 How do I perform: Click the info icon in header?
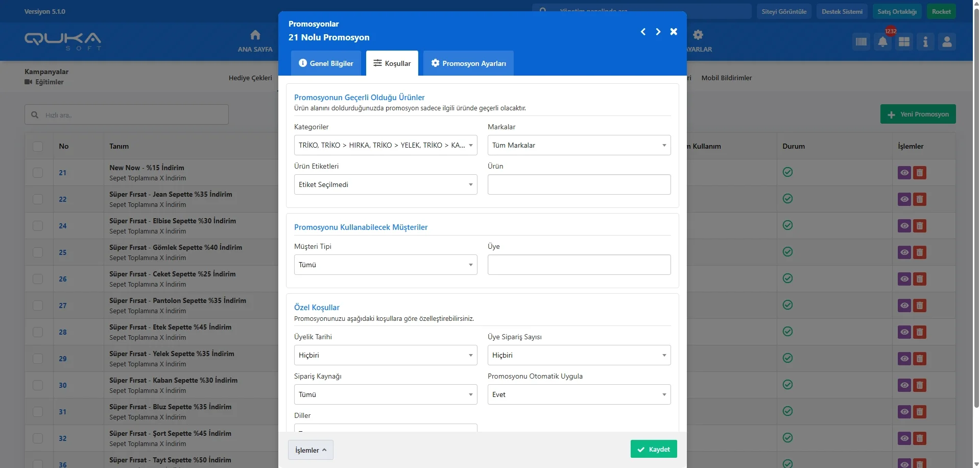point(925,42)
